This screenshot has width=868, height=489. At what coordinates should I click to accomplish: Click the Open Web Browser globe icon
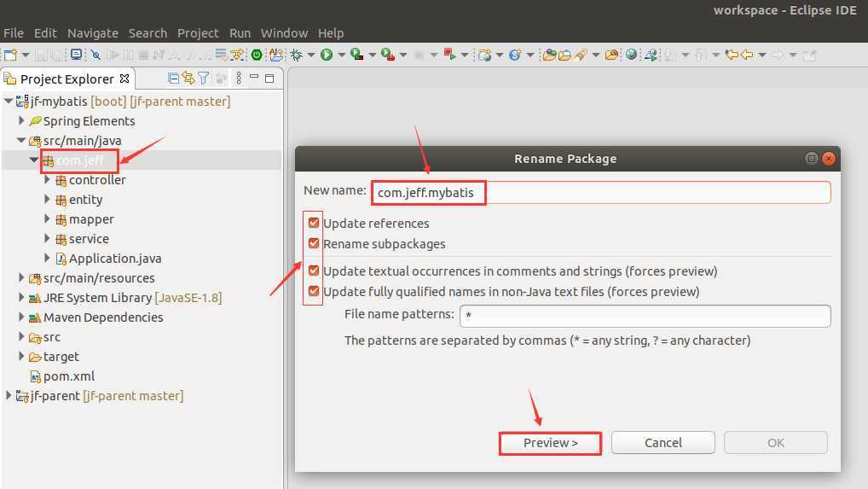pos(631,55)
